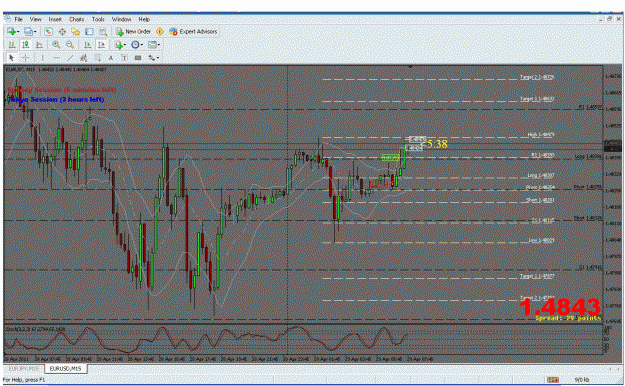Click the blue Tokyo Session label
This screenshot has width=625, height=386.
pos(55,99)
